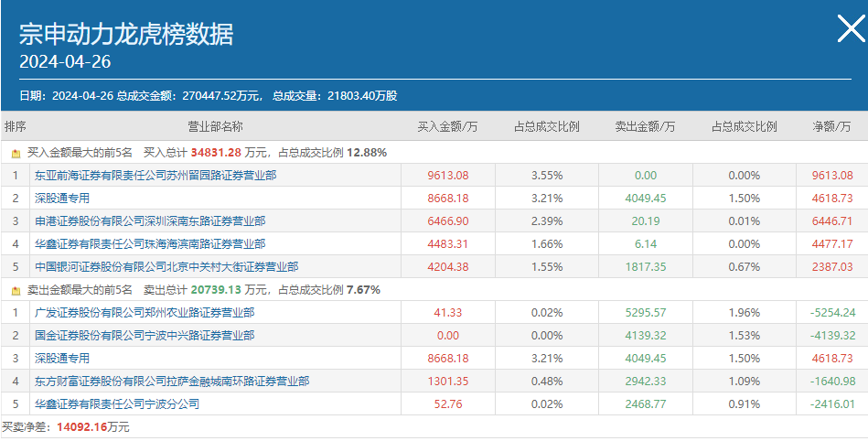Open 中国银河证券股份有限公司北京中关村大街证券营业部 link

[166, 267]
